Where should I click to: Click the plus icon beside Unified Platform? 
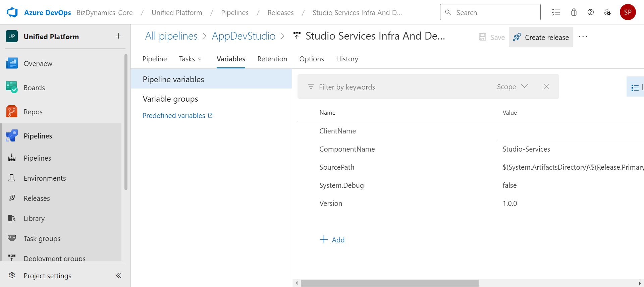point(118,36)
